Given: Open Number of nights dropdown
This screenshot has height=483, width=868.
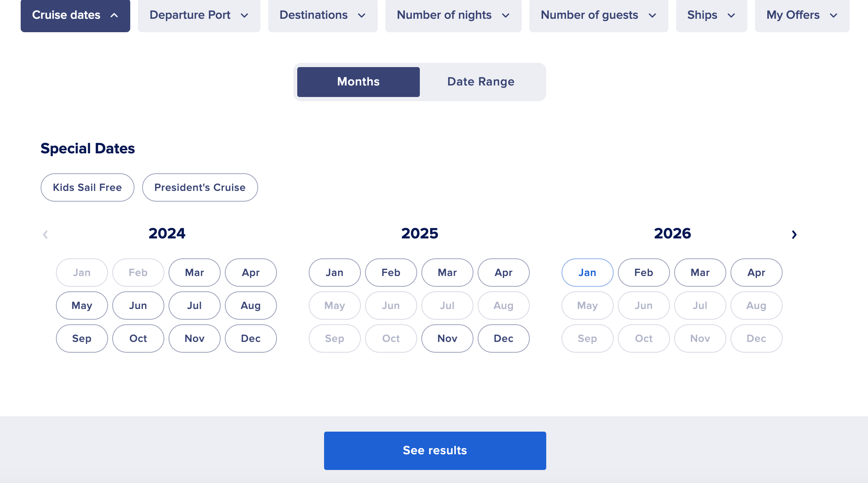Looking at the screenshot, I should [454, 15].
